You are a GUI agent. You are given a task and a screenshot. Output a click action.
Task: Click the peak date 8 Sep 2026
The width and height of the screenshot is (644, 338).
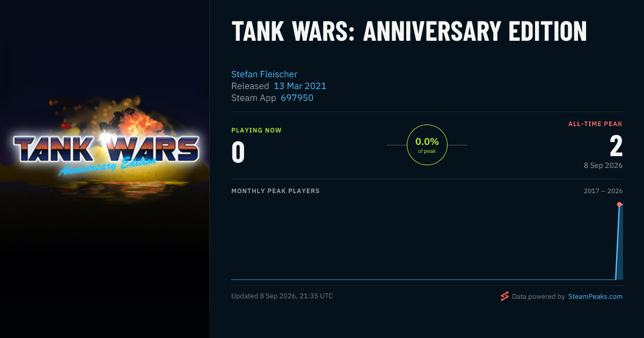click(603, 165)
